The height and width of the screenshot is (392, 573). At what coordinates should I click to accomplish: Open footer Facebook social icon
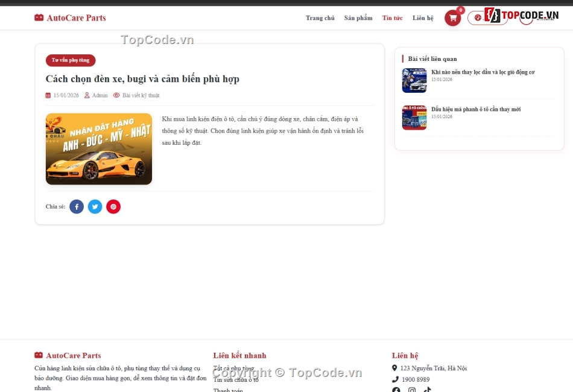click(396, 390)
